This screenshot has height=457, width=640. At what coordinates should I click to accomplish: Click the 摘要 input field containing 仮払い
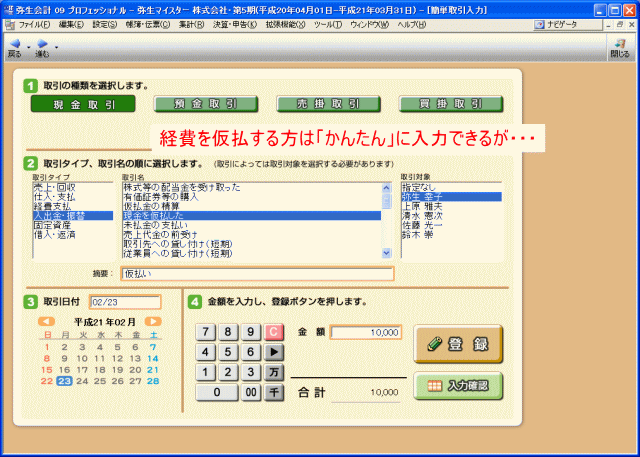click(x=257, y=273)
